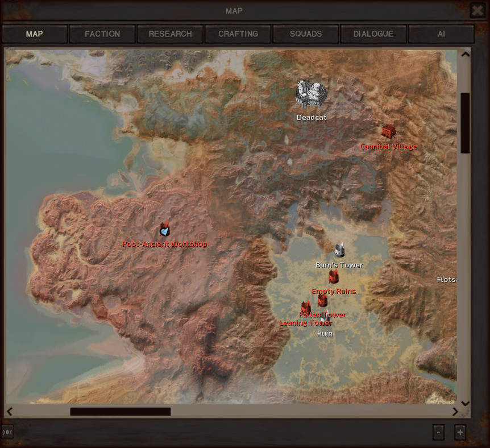Screen dimensions: 490x448
Task: Click the scroll right arrow
Action: pos(455,412)
